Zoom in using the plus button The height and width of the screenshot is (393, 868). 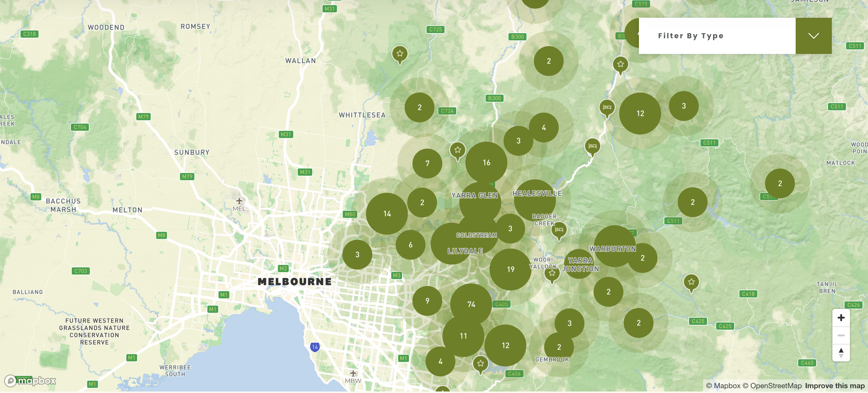pos(841,317)
